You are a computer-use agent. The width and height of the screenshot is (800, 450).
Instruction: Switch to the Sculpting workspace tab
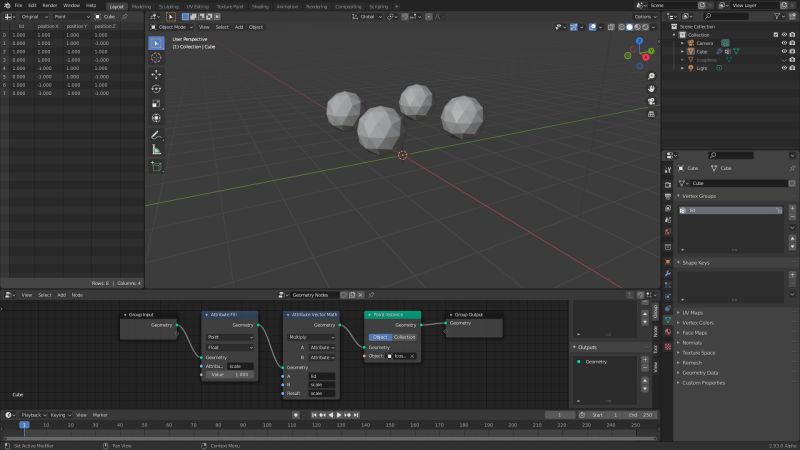click(x=169, y=7)
